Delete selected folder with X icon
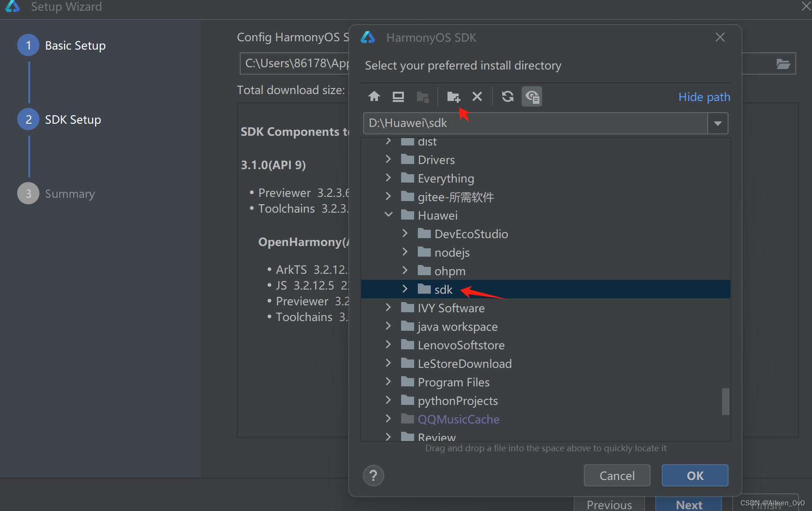This screenshot has height=511, width=812. 477,96
